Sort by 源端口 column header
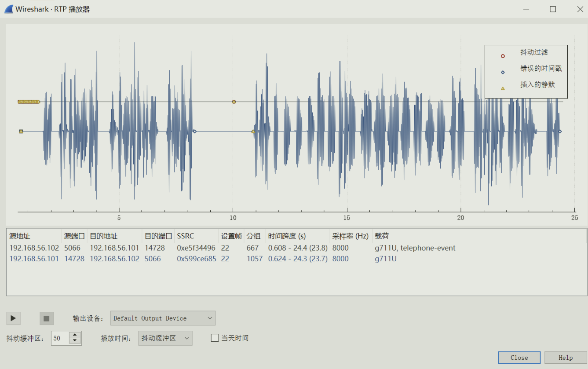Viewport: 588px width, 369px height. click(74, 236)
